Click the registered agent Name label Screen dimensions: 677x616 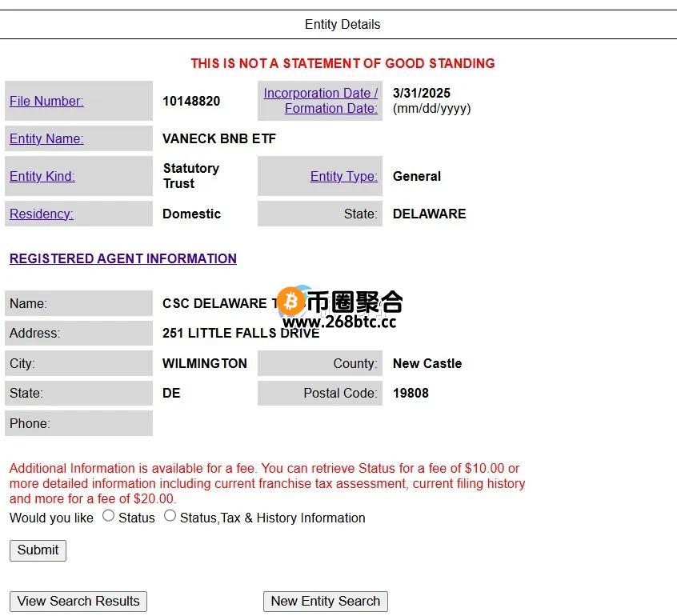tap(29, 303)
